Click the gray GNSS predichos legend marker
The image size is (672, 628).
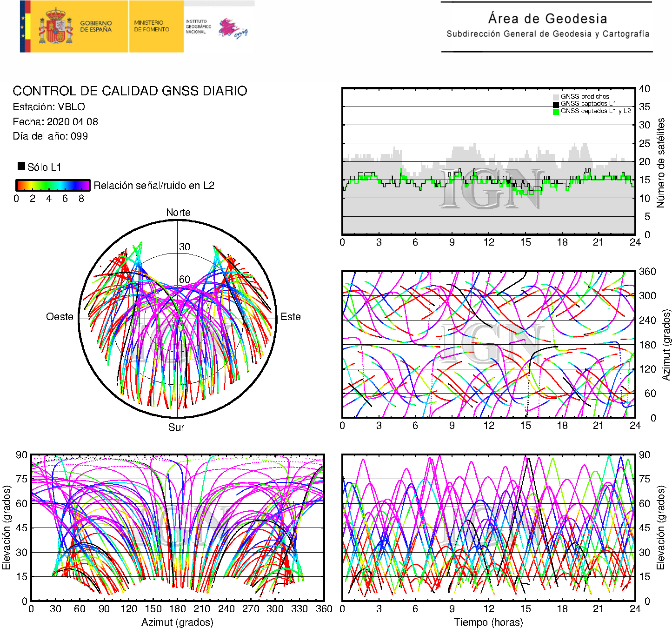(x=556, y=97)
